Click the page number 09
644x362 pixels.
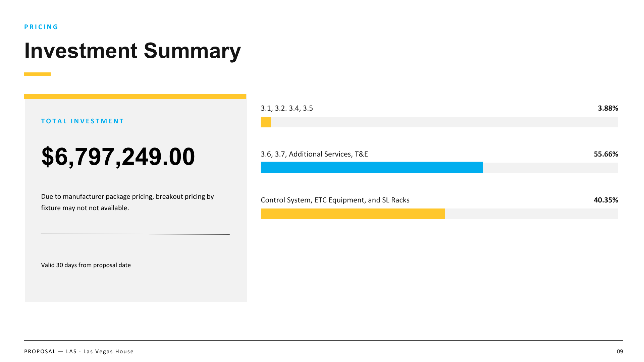pos(620,352)
